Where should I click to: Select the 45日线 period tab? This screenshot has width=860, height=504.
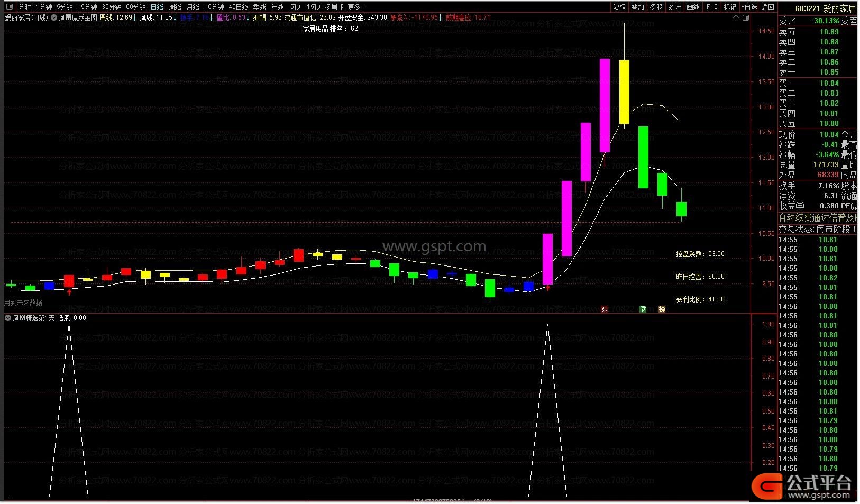[239, 7]
